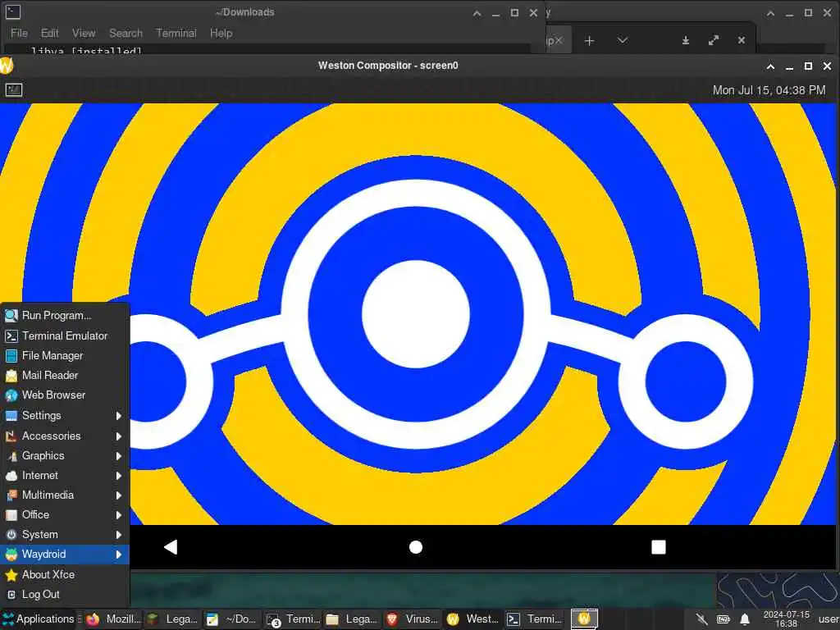The width and height of the screenshot is (840, 630).
Task: Select Mail Reader menu entry
Action: tap(65, 376)
